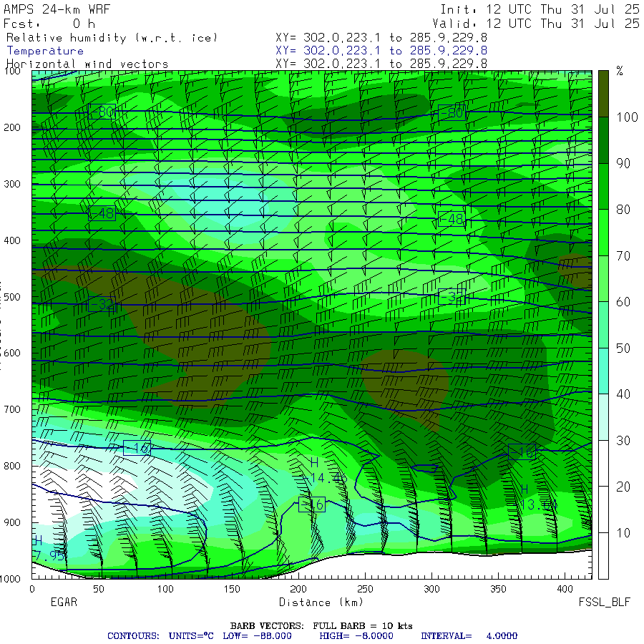The height and width of the screenshot is (644, 644).
Task: Click the pressure axis '1000' label
Action: [10, 579]
